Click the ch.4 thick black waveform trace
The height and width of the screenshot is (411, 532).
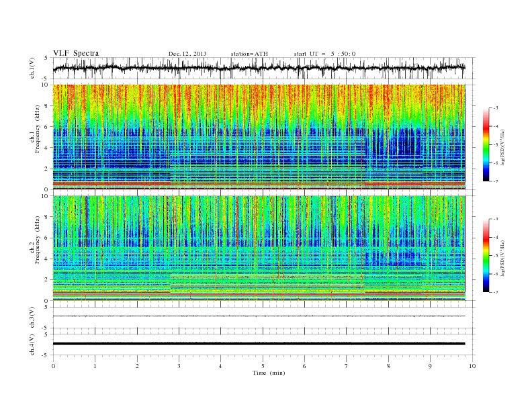(x=259, y=344)
